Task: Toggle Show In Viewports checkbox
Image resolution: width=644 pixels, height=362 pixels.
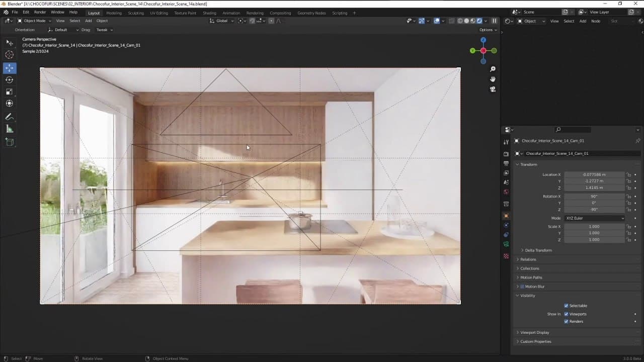Action: [x=566, y=314]
